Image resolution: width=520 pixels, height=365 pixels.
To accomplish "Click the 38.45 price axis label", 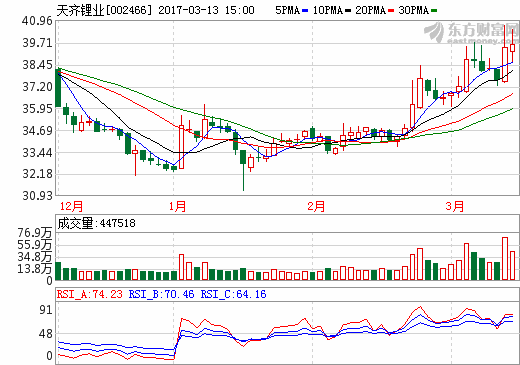I will [x=37, y=65].
